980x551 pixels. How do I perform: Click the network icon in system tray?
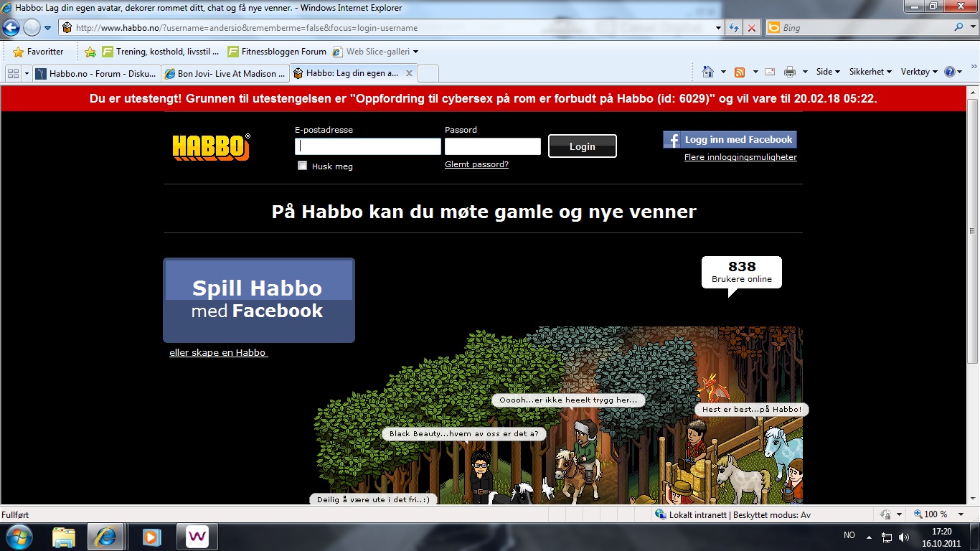[887, 537]
